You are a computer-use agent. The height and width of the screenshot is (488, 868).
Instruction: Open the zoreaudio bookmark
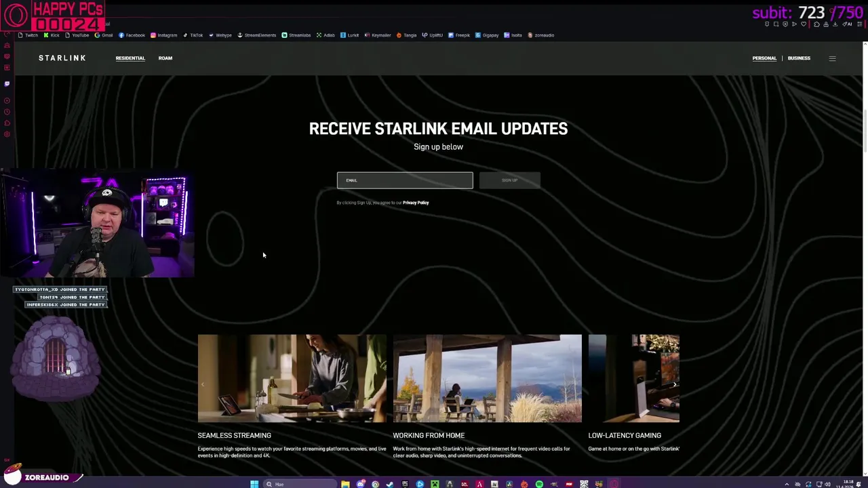coord(541,35)
